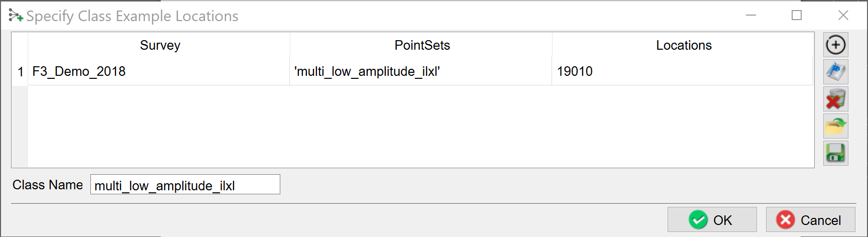Click the Locations column header
Screen dimensions: 868x237
click(684, 45)
